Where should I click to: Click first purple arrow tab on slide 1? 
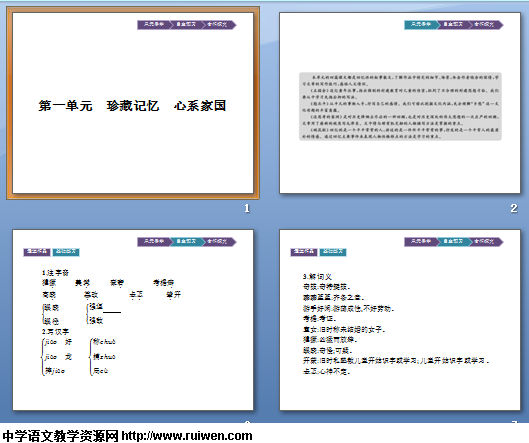coord(154,25)
